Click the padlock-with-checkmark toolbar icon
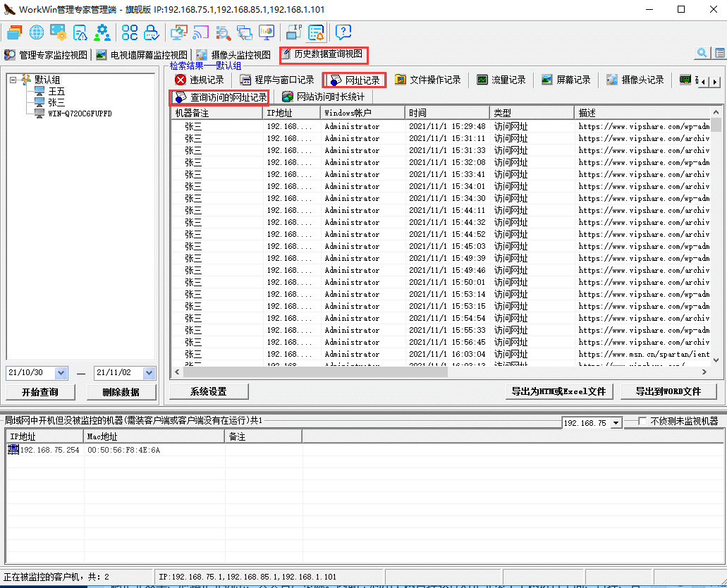727x588 pixels. tap(151, 32)
